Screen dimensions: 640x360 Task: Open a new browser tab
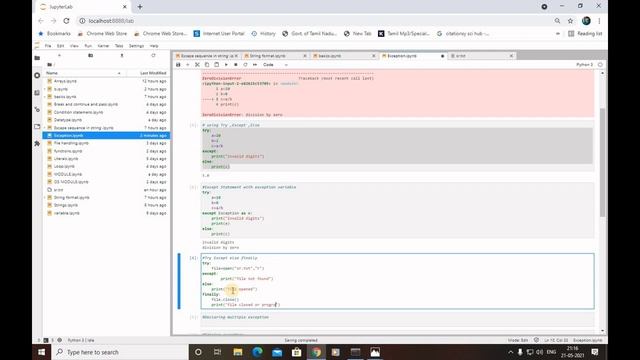(x=140, y=7)
